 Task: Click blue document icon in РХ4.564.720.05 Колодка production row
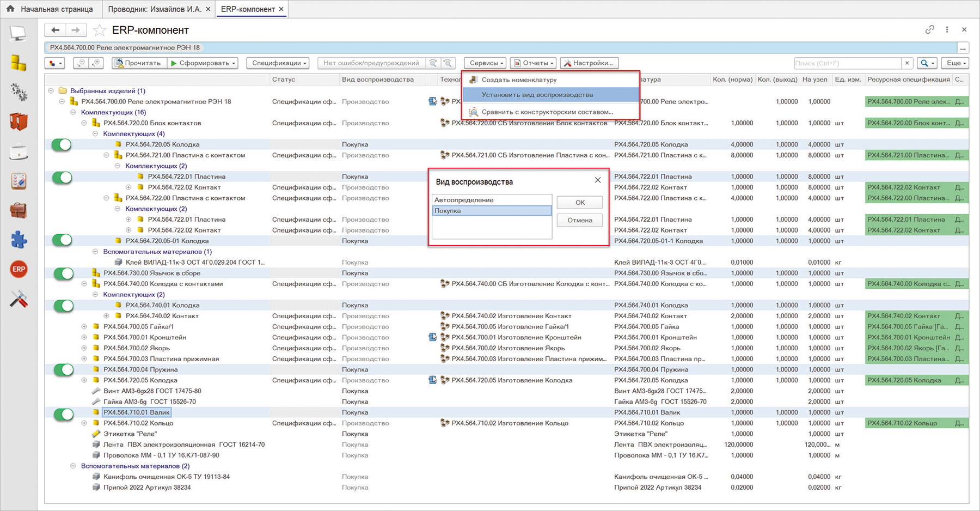(432, 380)
